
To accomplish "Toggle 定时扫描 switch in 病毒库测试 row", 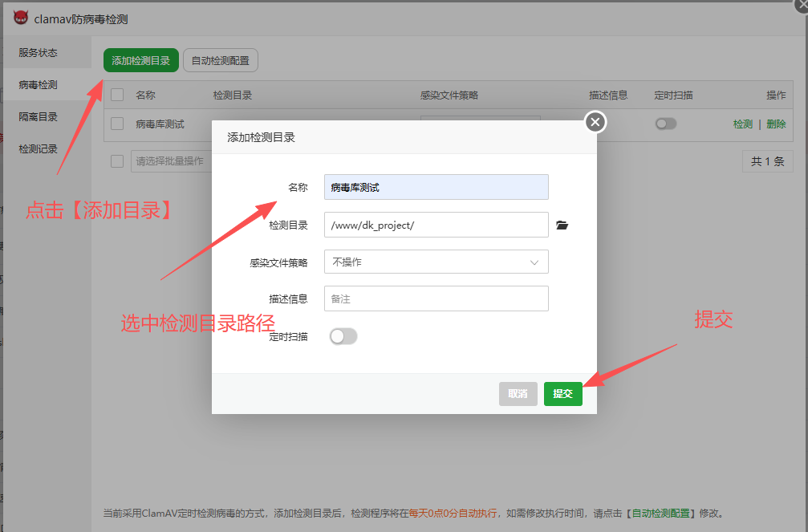I will pos(665,124).
